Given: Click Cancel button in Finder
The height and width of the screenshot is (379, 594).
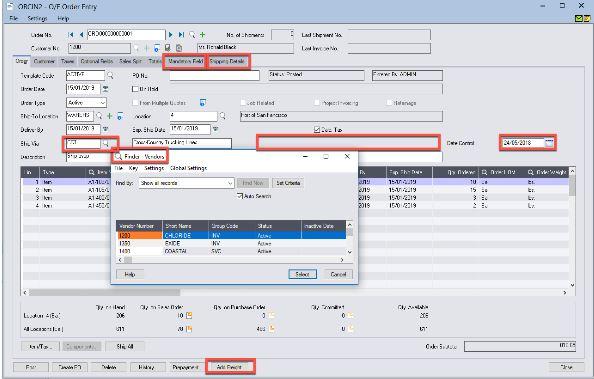Looking at the screenshot, I should 338,274.
